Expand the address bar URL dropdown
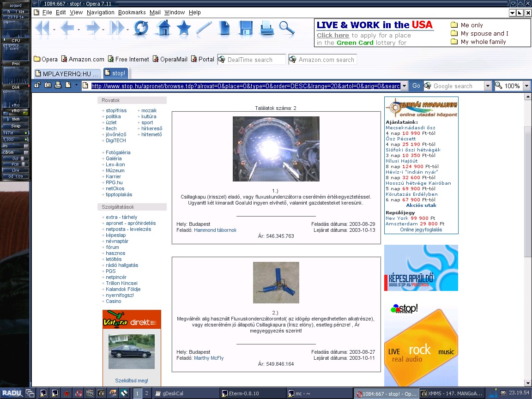 (404, 86)
